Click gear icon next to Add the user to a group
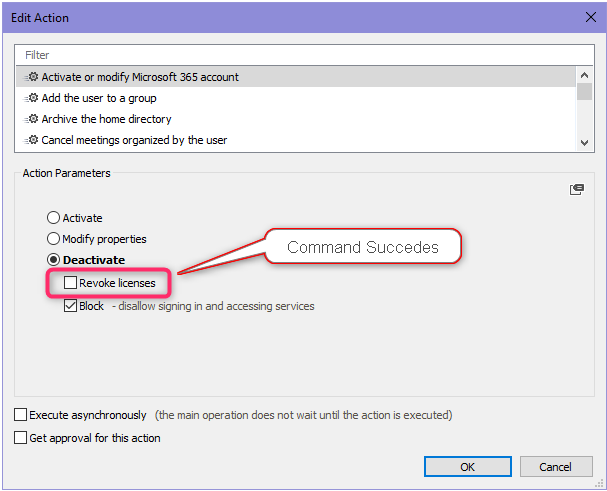 32,98
